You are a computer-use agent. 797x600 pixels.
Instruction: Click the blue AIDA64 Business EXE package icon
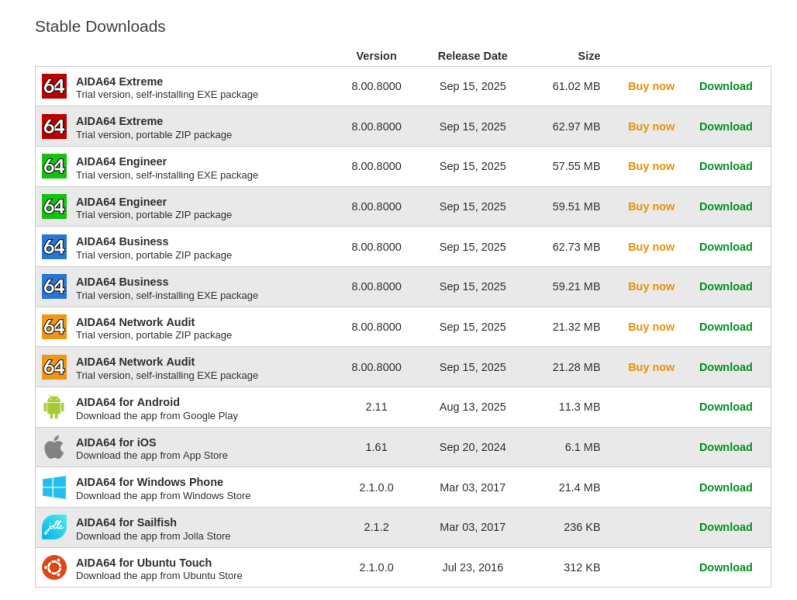(x=54, y=287)
